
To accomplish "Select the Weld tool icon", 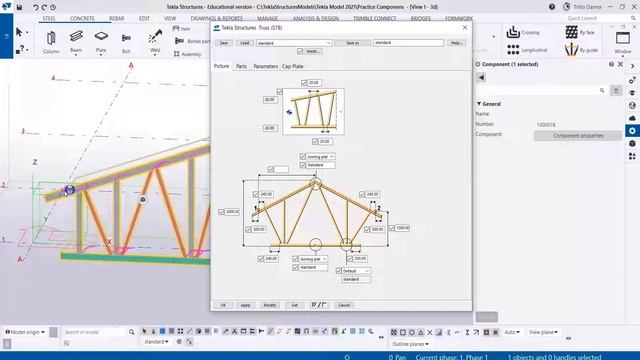I will tap(155, 37).
